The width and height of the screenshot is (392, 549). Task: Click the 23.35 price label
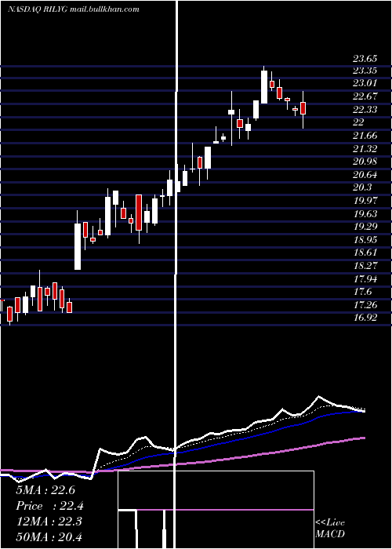[x=365, y=71]
